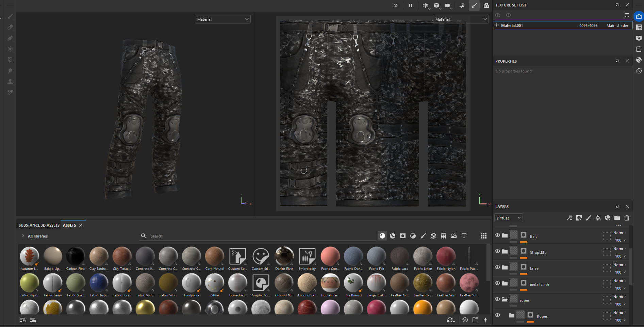The height and width of the screenshot is (327, 644).
Task: Adjust opacity 100 slider of knee layer
Action: 620,272
